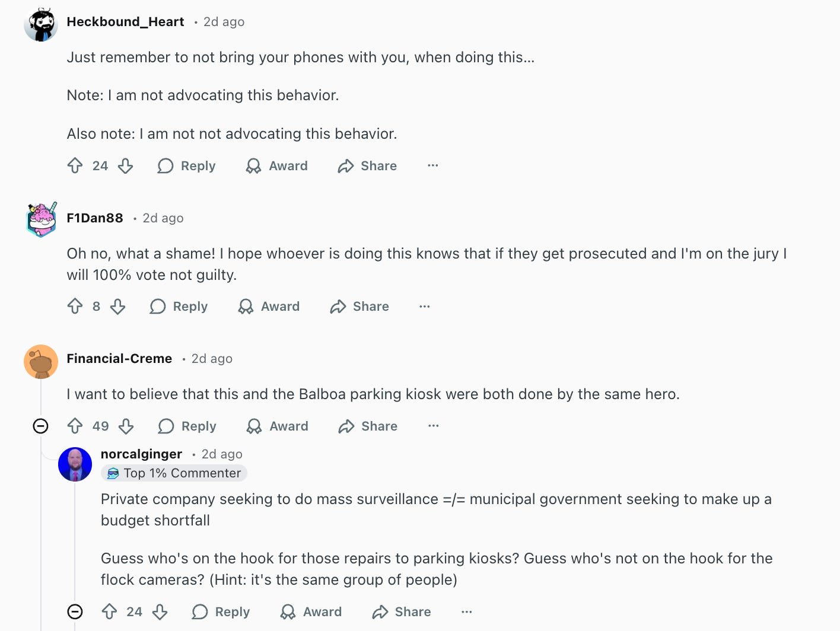Downvote norcalginger's reply
840x631 pixels.
(160, 611)
